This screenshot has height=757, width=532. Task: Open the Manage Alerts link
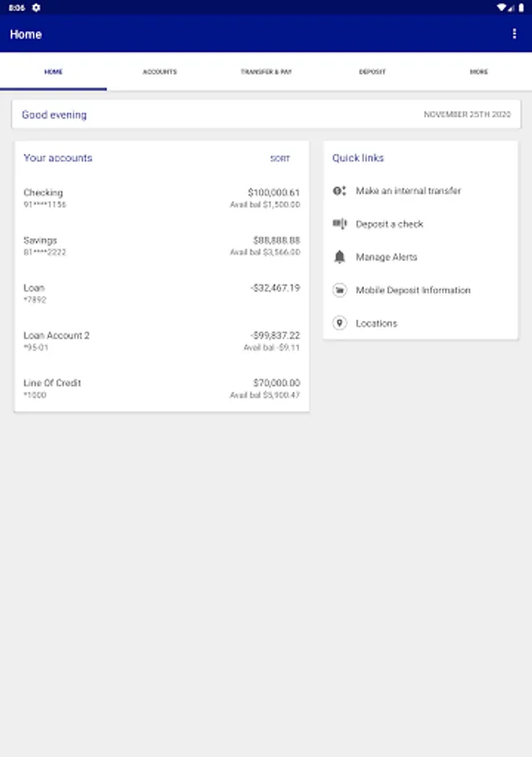pos(386,257)
